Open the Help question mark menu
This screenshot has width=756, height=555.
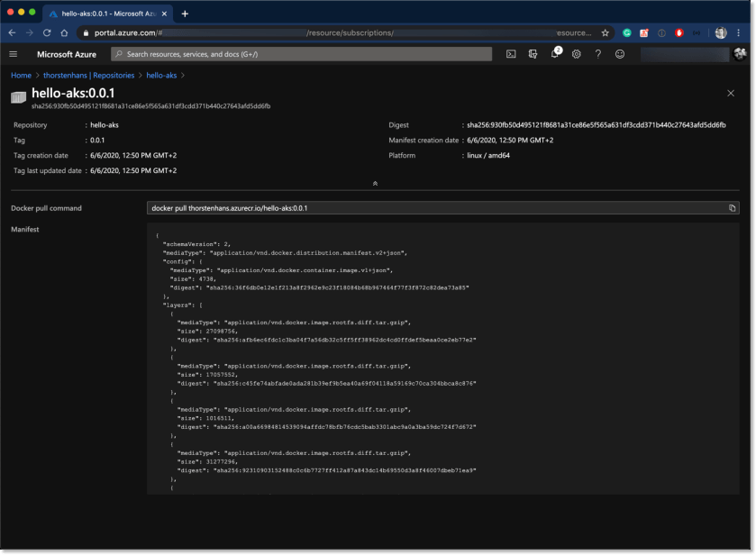click(x=597, y=54)
